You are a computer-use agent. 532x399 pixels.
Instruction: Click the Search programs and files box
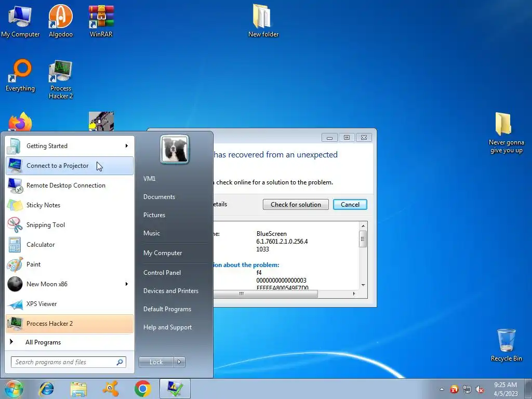click(68, 362)
